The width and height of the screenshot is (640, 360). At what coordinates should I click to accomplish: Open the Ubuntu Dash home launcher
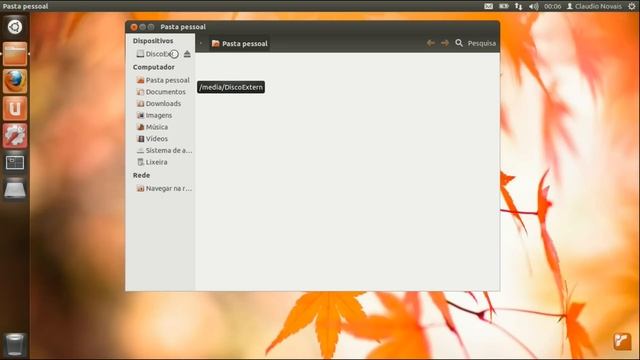pyautogui.click(x=15, y=27)
